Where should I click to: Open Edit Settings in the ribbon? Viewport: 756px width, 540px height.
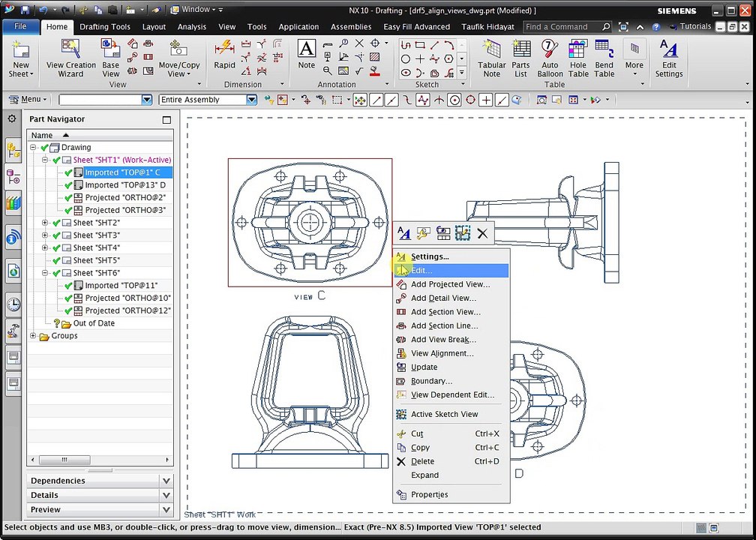point(669,60)
